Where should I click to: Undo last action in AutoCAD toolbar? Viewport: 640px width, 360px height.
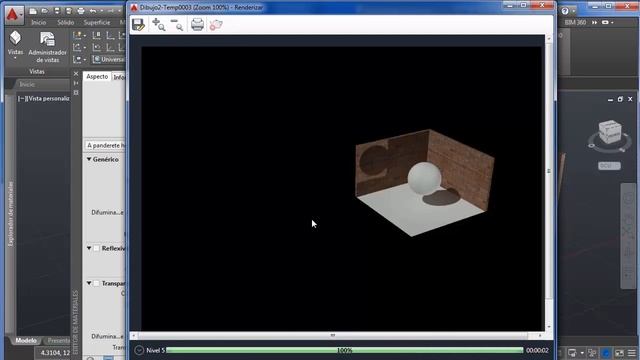point(93,11)
